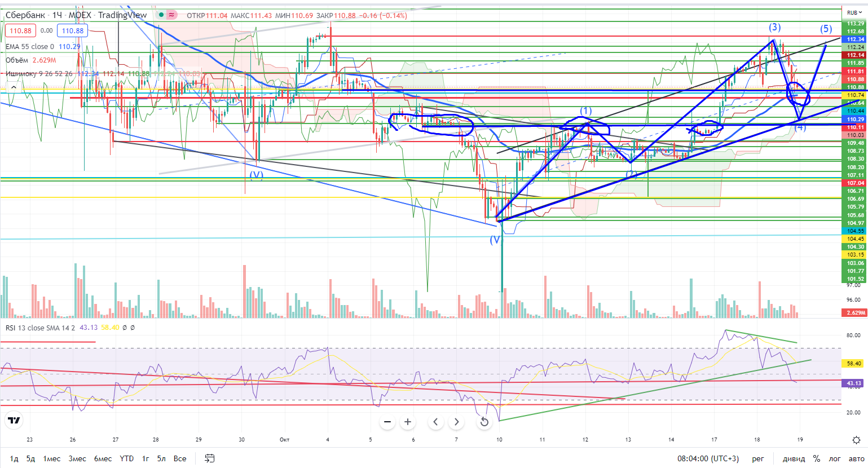
Task: Click the zoom in plus button
Action: coord(408,422)
